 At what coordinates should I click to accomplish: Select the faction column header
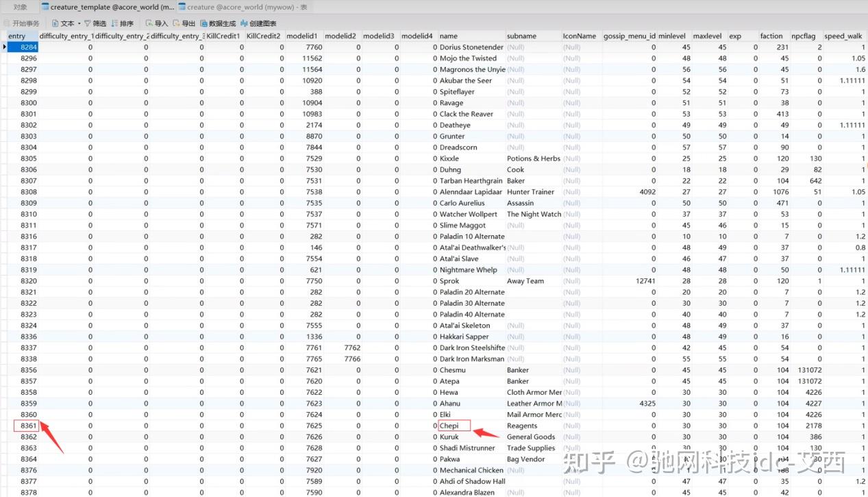pyautogui.click(x=774, y=36)
